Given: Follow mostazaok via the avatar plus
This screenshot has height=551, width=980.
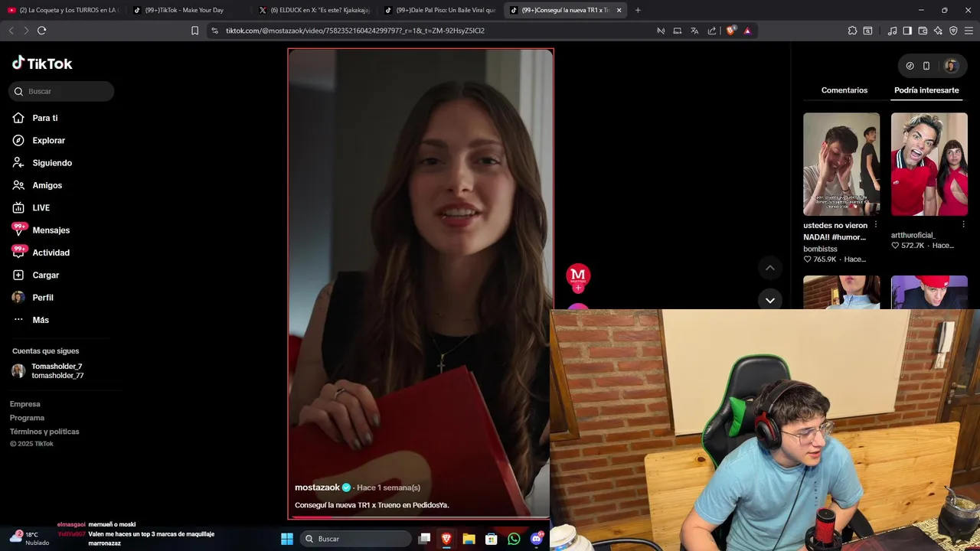Looking at the screenshot, I should [578, 289].
